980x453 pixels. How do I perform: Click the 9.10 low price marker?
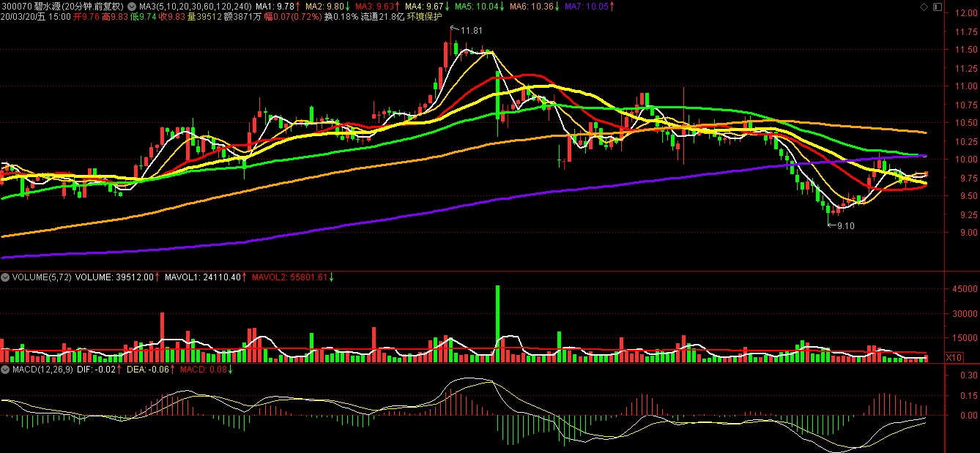[x=845, y=226]
